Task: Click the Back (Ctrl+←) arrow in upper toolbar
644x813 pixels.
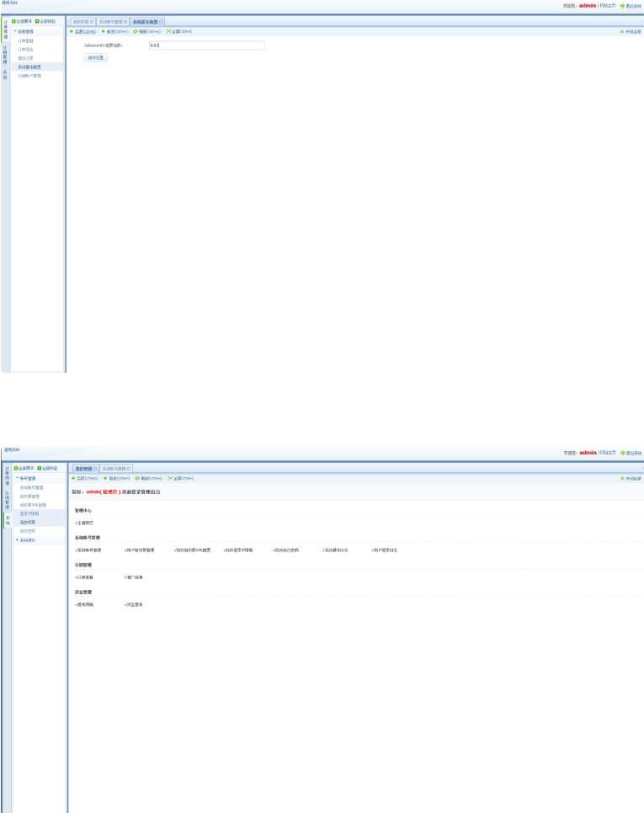Action: [x=72, y=31]
